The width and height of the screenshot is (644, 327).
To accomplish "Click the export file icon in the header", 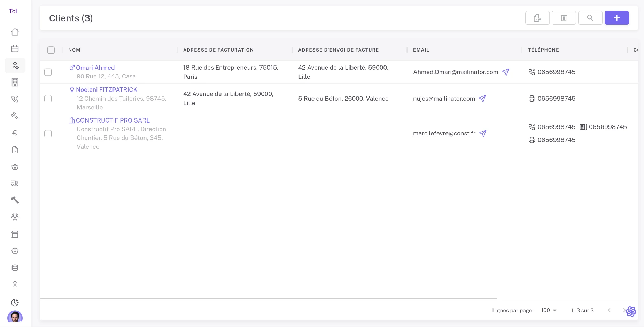I will click(537, 18).
